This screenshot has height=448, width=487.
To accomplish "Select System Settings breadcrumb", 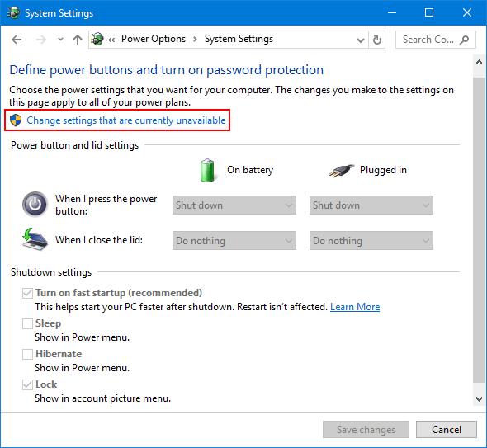I will 239,39.
